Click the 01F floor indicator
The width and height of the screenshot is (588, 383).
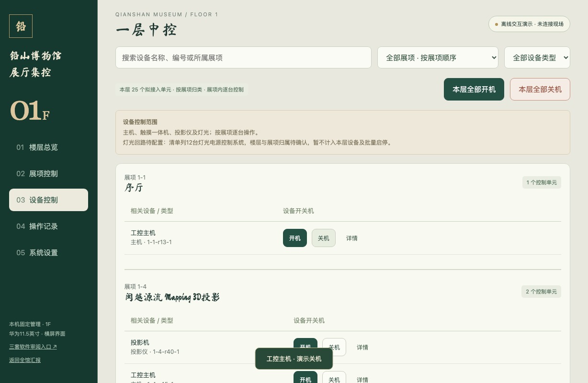coord(30,111)
